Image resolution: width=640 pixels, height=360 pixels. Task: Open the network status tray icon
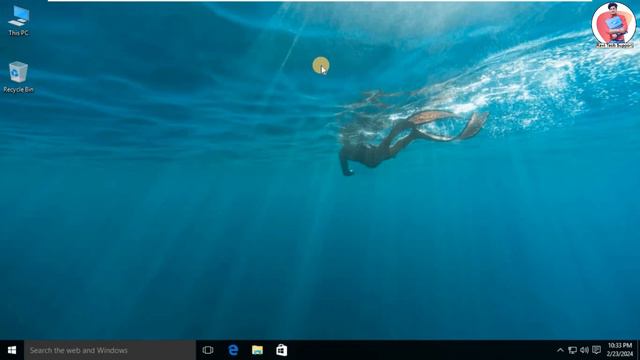(x=573, y=350)
